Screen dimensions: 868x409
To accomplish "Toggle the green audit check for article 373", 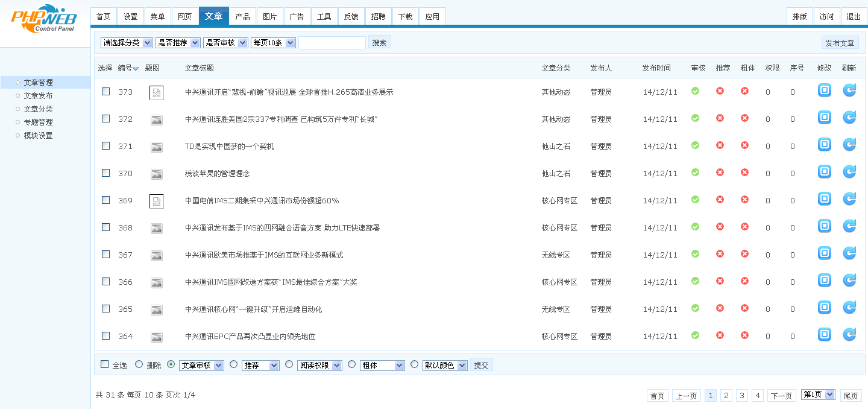I will [695, 91].
